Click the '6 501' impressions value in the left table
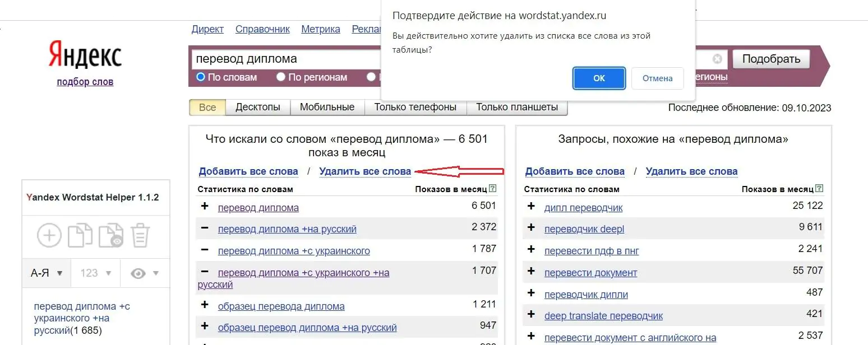 click(484, 206)
